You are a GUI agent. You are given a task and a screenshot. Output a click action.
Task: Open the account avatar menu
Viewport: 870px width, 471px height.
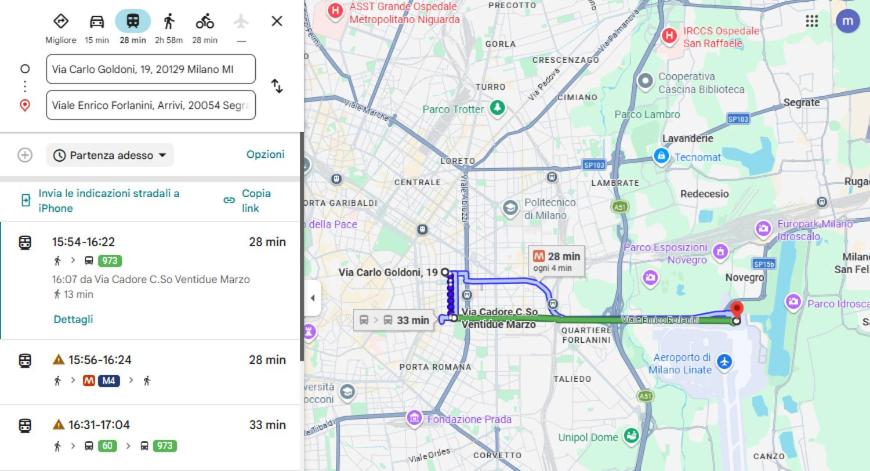(x=847, y=21)
